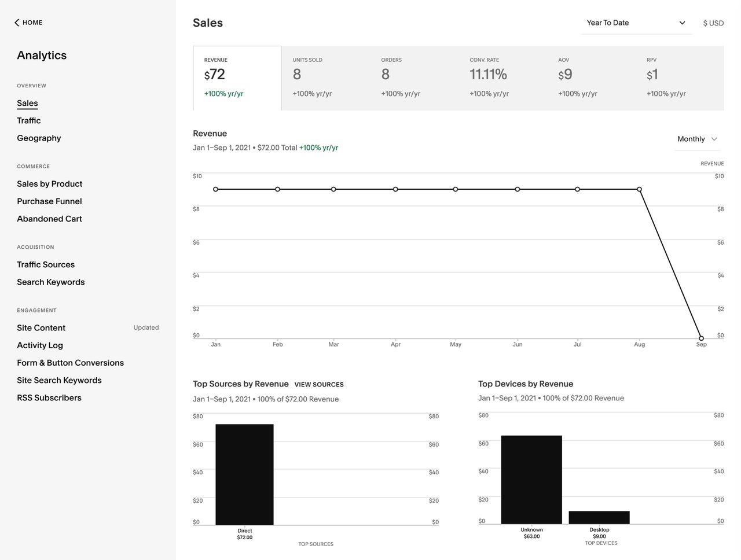
Task: Open the Monthly granularity dropdown
Action: pos(696,139)
